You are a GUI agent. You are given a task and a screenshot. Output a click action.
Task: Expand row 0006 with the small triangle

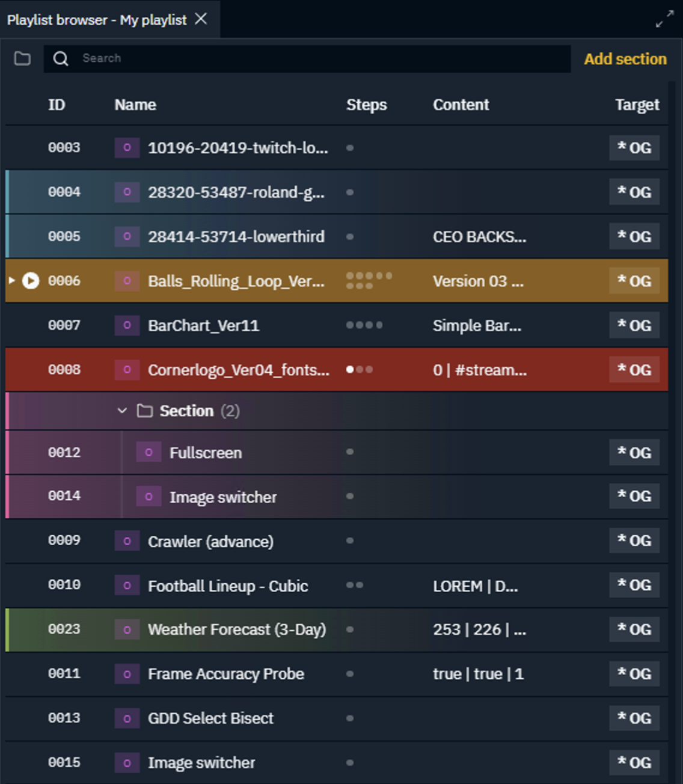click(x=11, y=280)
